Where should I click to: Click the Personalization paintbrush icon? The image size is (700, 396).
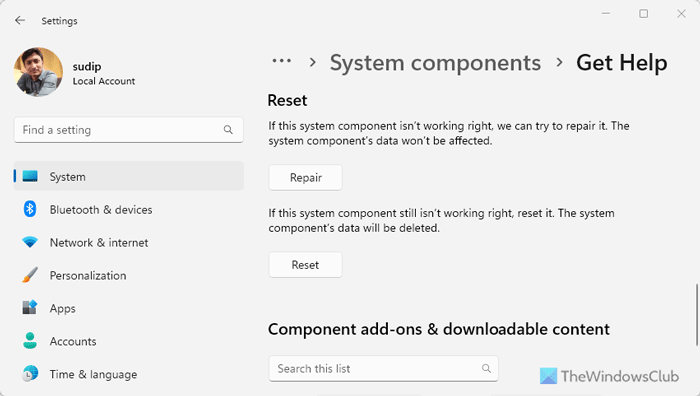(30, 275)
